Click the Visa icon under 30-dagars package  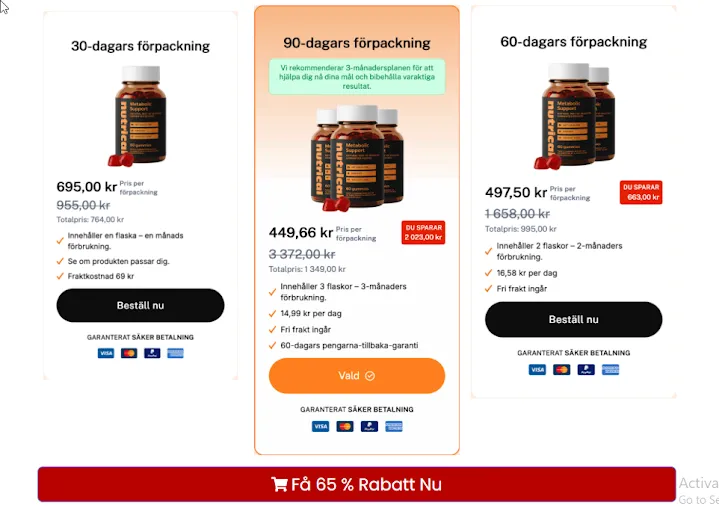click(106, 353)
